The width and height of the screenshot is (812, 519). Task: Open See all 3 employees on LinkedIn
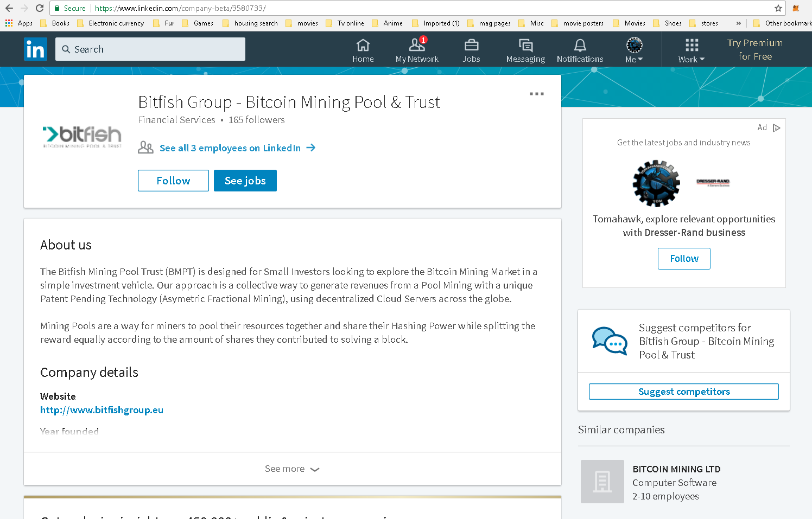[237, 148]
